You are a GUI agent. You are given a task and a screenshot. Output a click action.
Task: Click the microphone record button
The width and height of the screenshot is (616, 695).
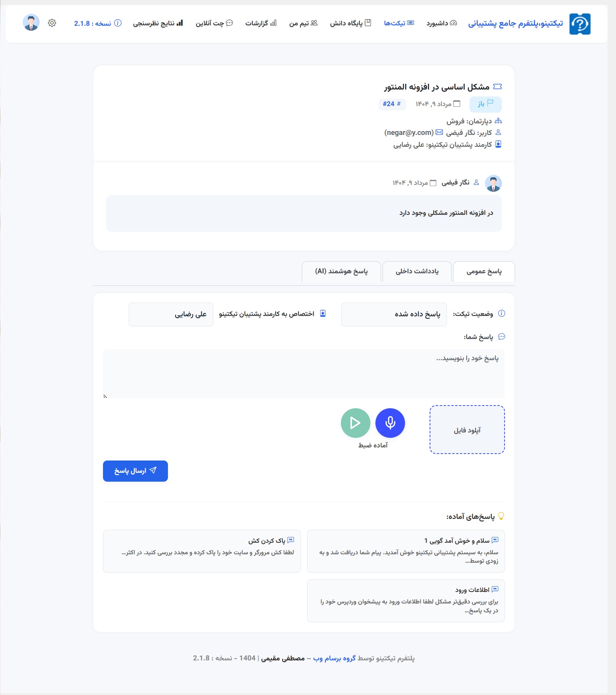pos(390,423)
